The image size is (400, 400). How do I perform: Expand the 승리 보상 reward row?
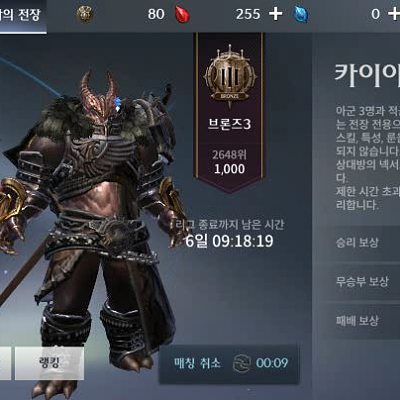pyautogui.click(x=360, y=242)
